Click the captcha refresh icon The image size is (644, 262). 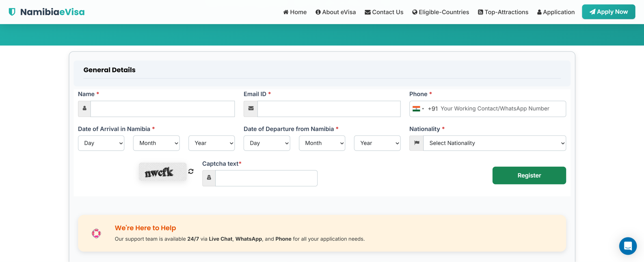coord(191,172)
